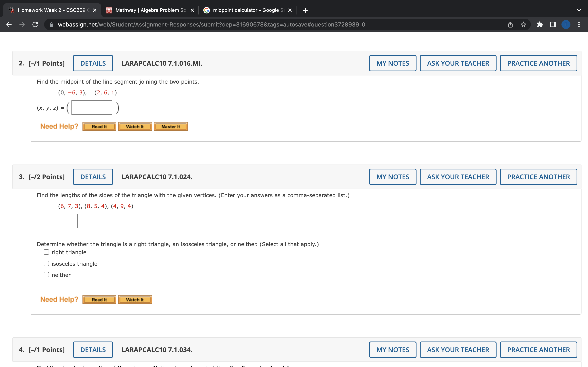Viewport: 588px width, 367px height.
Task: Expand the tab search chevron
Action: 579,10
